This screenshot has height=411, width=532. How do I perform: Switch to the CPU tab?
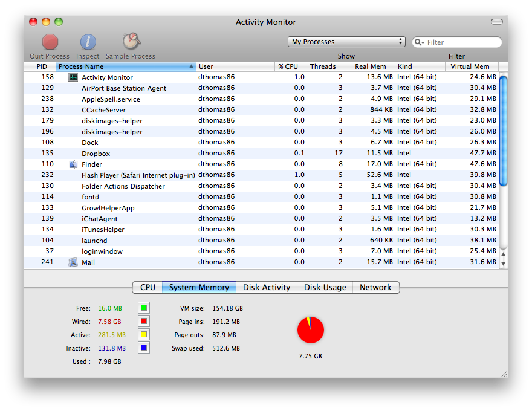click(148, 287)
